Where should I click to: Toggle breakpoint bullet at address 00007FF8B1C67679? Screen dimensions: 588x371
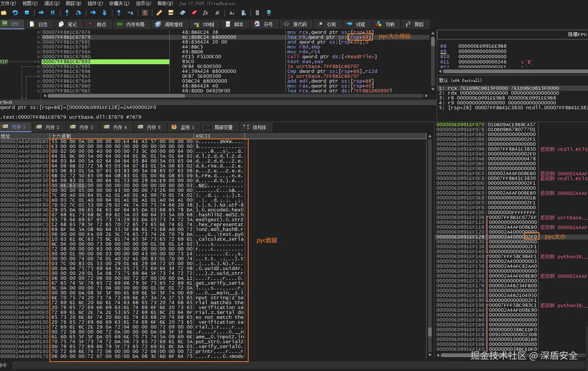(x=39, y=37)
